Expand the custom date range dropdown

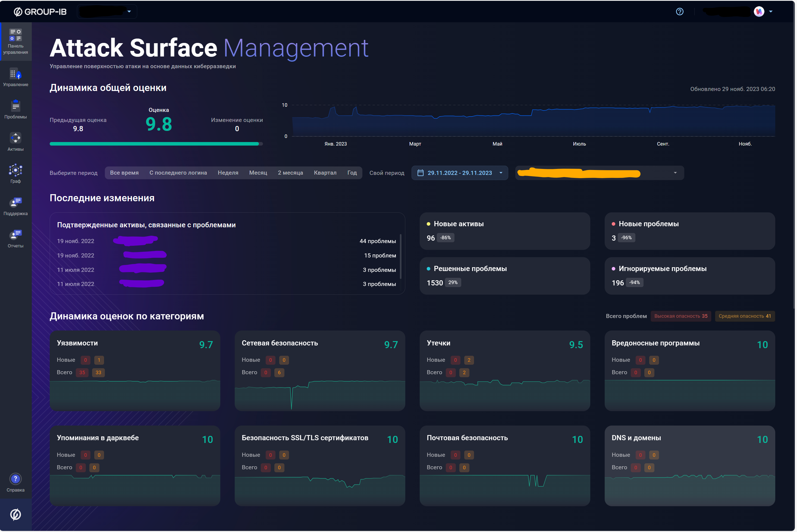coord(460,173)
